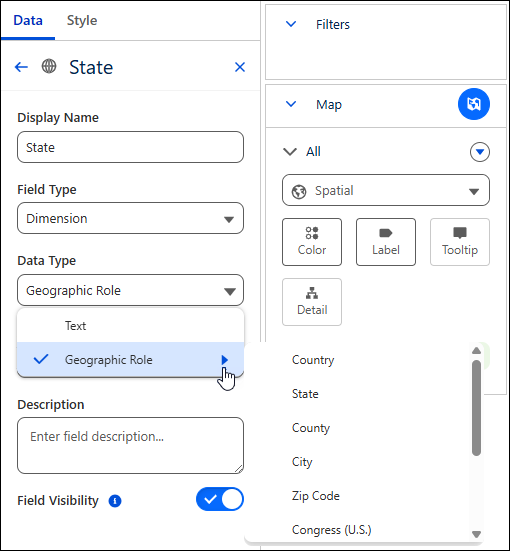Image resolution: width=510 pixels, height=551 pixels.
Task: Switch to the Data tab
Action: [x=28, y=20]
